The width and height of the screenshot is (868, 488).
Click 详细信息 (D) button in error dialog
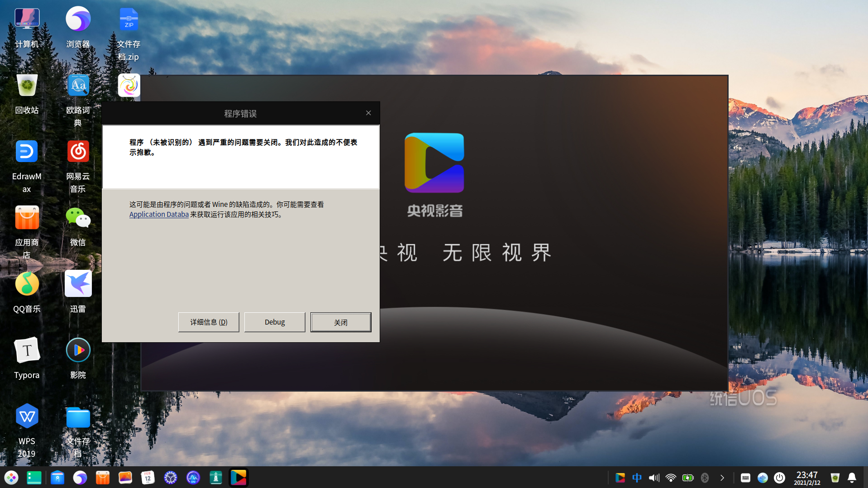tap(209, 322)
